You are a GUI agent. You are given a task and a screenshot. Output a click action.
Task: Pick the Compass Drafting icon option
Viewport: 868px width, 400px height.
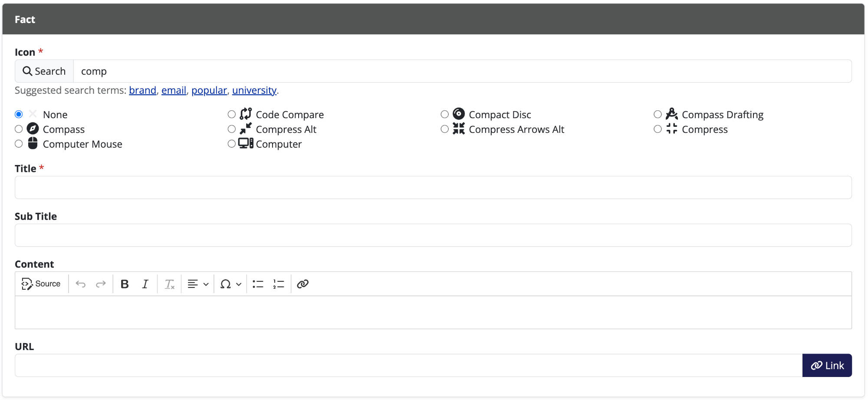658,114
